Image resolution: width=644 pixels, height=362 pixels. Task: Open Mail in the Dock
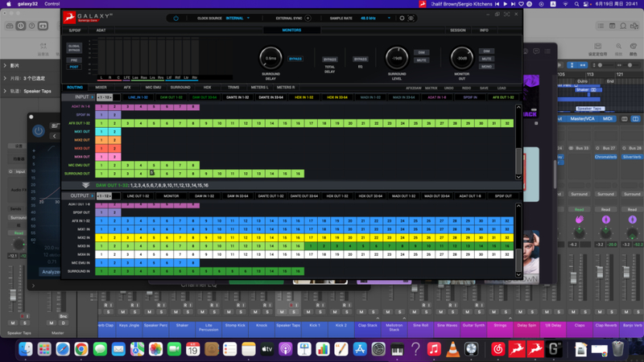click(x=118, y=349)
